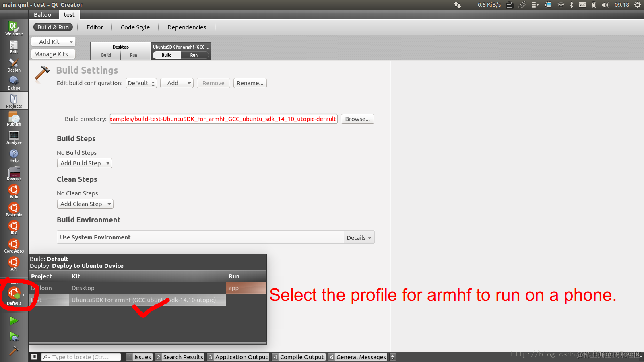Open the output panes selector arrows

tap(393, 357)
